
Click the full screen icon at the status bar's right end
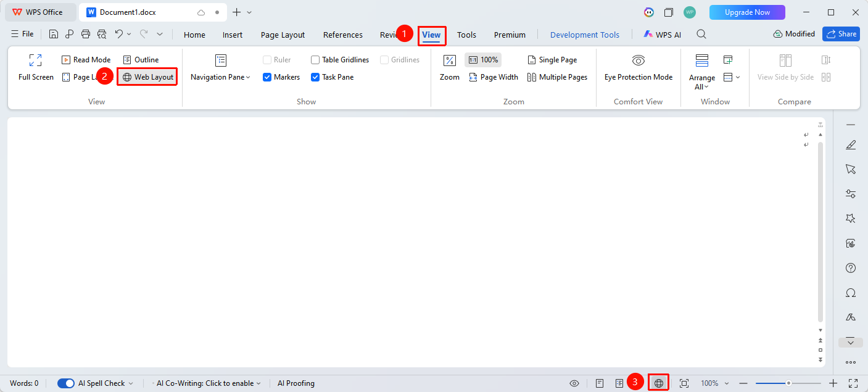point(853,383)
